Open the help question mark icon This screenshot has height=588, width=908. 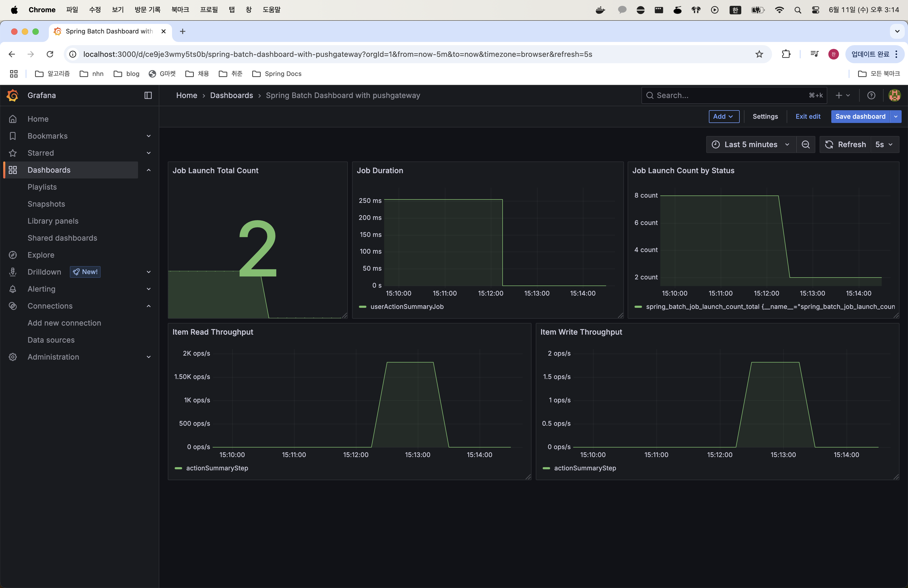tap(871, 95)
